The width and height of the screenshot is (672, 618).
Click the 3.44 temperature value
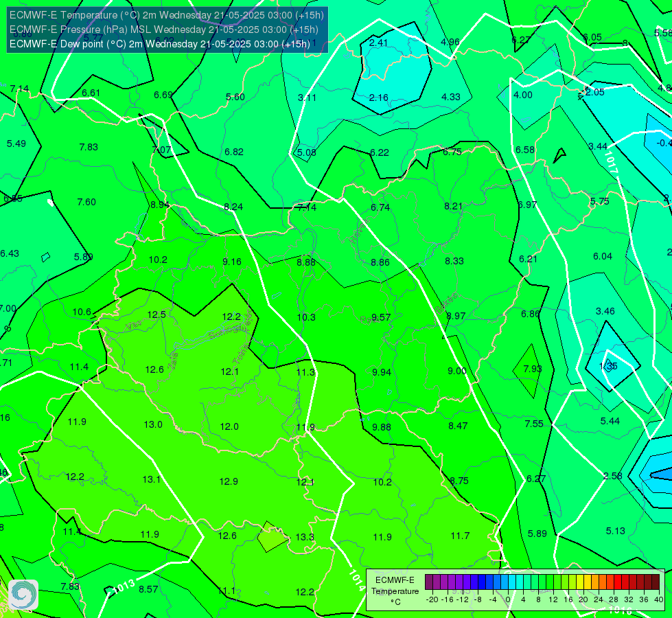[x=598, y=147]
